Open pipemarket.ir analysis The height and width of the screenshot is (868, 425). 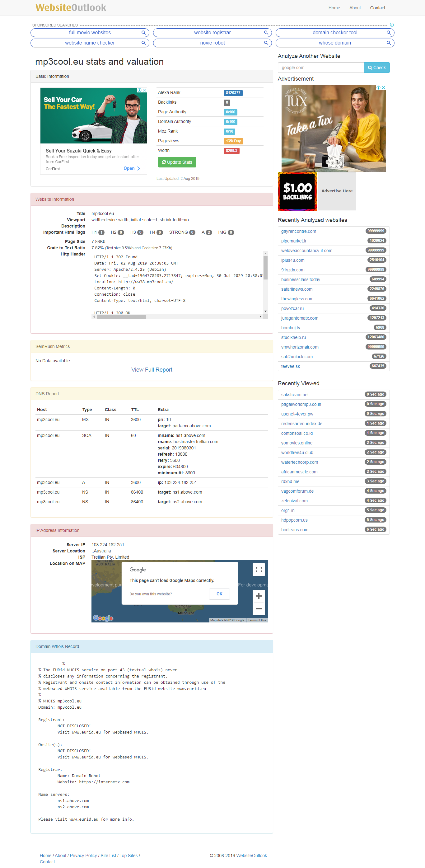[x=294, y=241]
